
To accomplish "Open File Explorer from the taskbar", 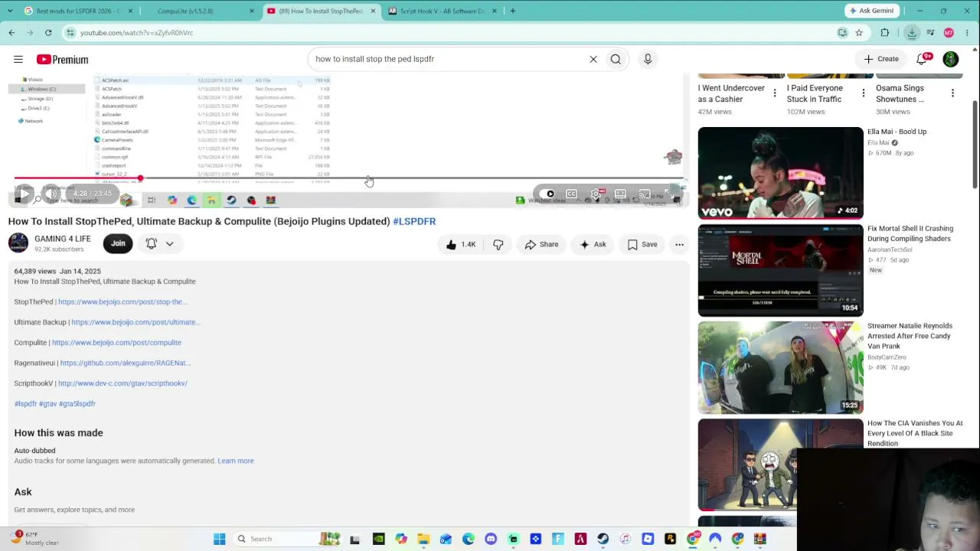I will pos(423,539).
